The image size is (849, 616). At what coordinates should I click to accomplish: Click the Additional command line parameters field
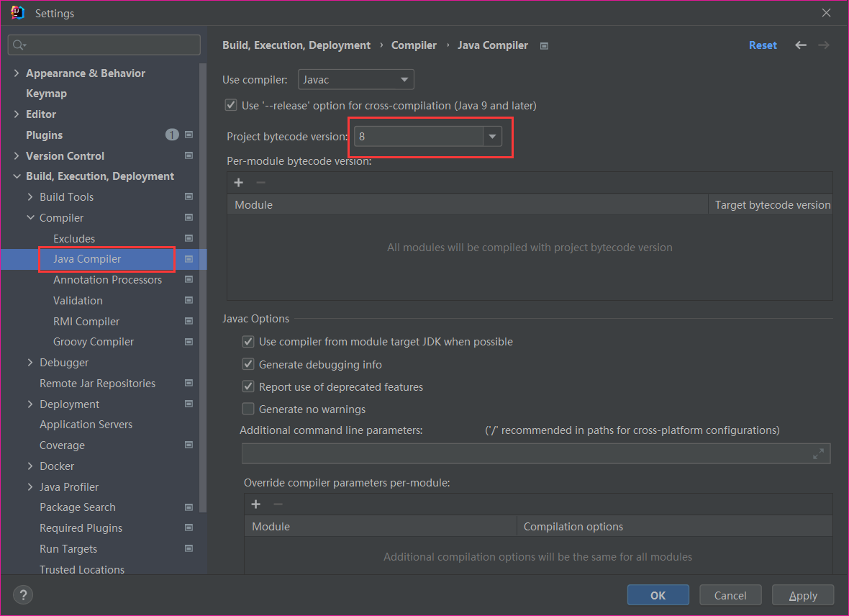click(x=536, y=453)
